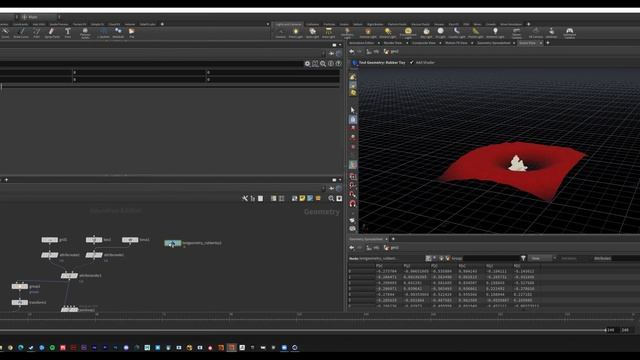Click the animation editor zoom magnifier icon

323,64
